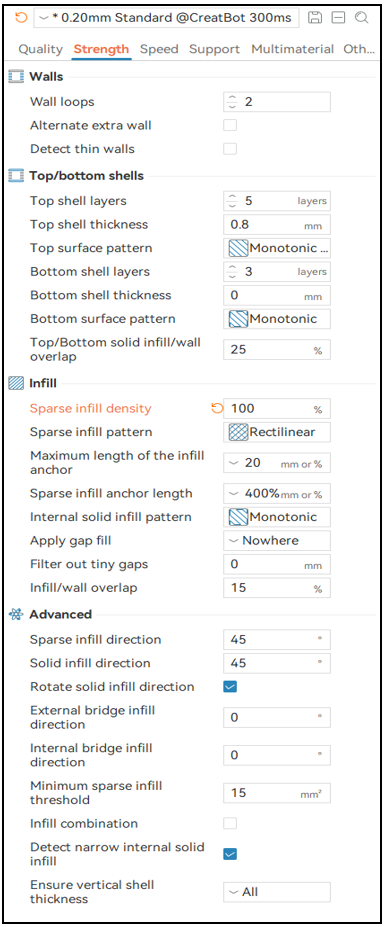This screenshot has height=927, width=385.
Task: Switch to the Support tab
Action: (x=215, y=49)
